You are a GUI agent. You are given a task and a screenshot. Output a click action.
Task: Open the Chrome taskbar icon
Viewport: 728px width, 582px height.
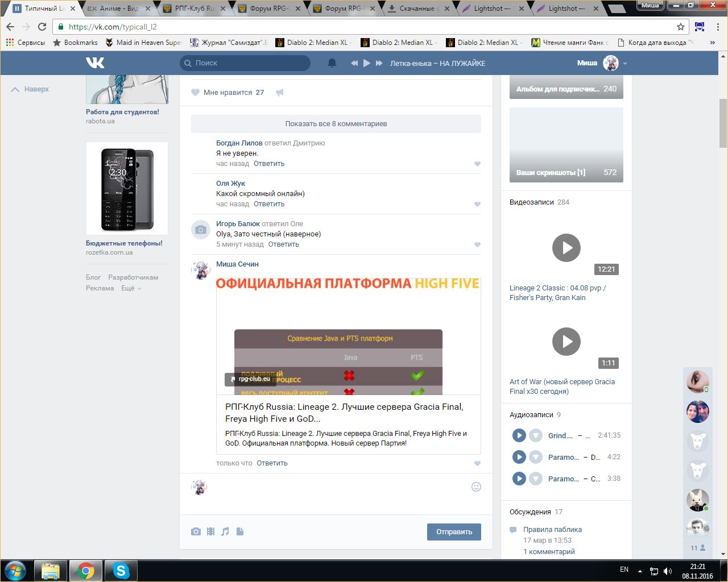(x=86, y=571)
